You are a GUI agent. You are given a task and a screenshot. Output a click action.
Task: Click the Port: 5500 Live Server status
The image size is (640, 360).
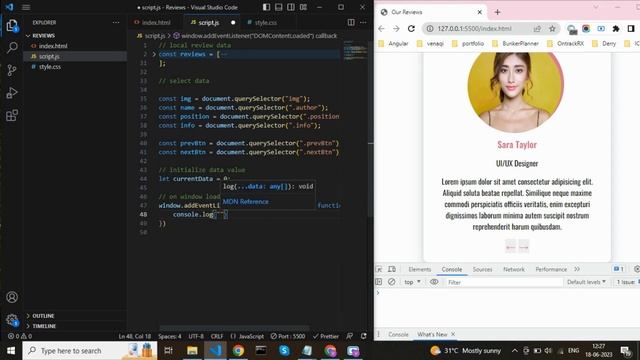coord(288,336)
